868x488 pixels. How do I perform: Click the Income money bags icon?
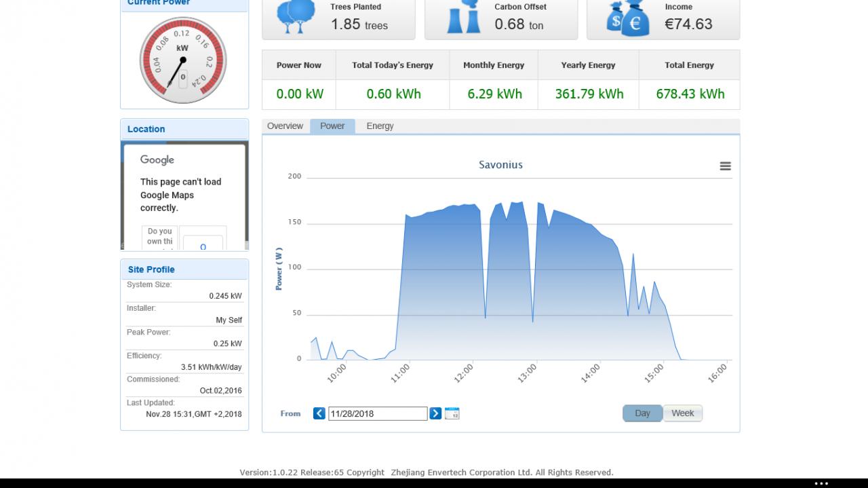point(628,18)
